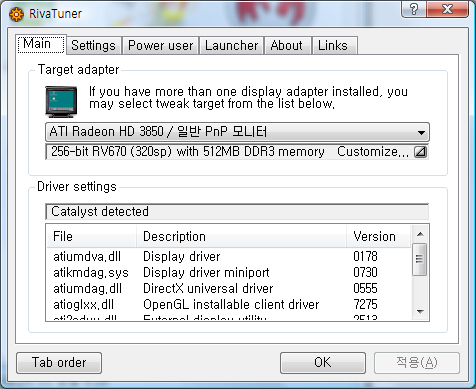Select the atioglxx.dll row

(x=229, y=305)
